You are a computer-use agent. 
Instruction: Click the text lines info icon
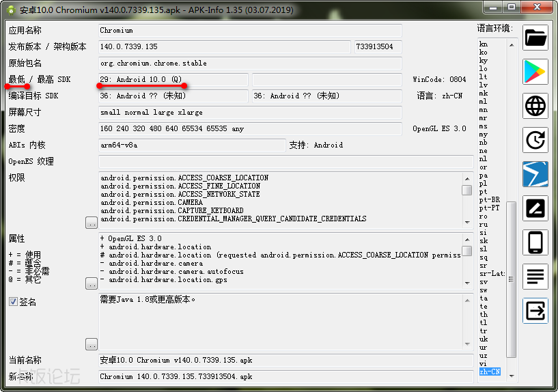(535, 277)
